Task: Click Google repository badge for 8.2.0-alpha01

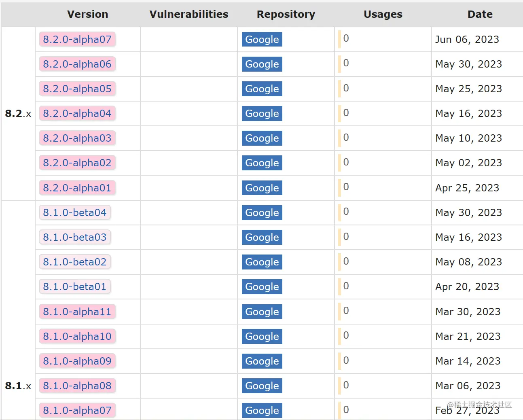Action: coord(262,188)
